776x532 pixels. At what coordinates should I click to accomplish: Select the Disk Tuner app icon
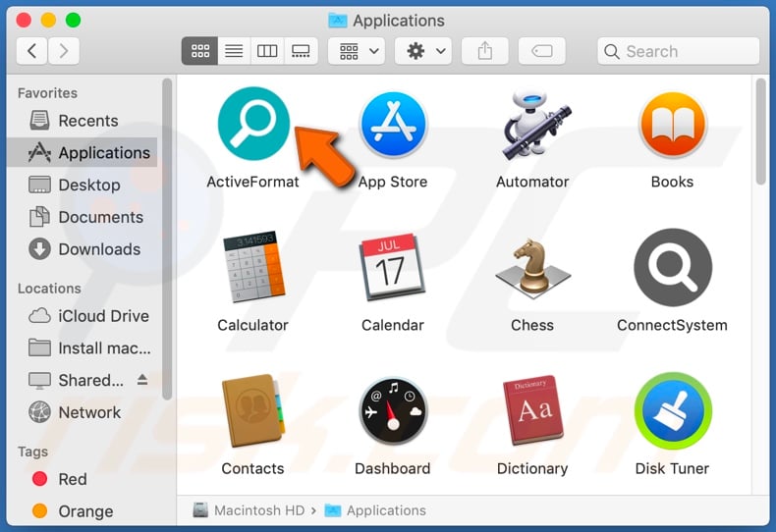point(673,410)
